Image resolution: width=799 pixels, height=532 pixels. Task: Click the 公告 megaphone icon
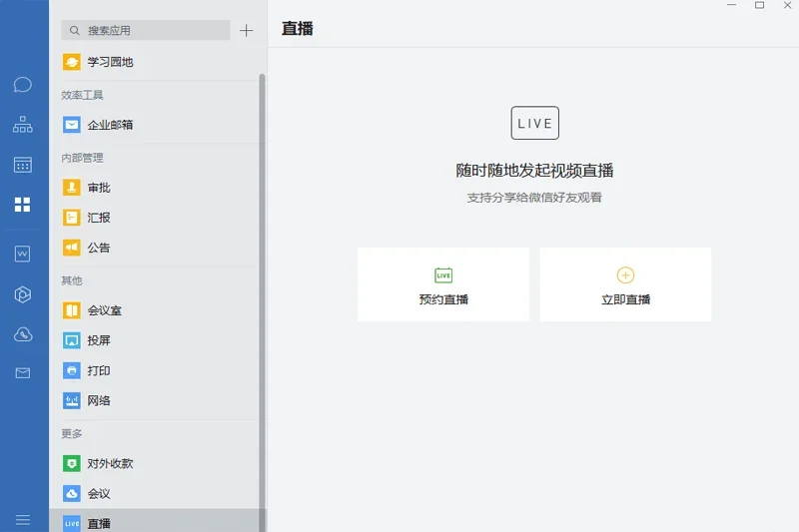click(x=72, y=248)
